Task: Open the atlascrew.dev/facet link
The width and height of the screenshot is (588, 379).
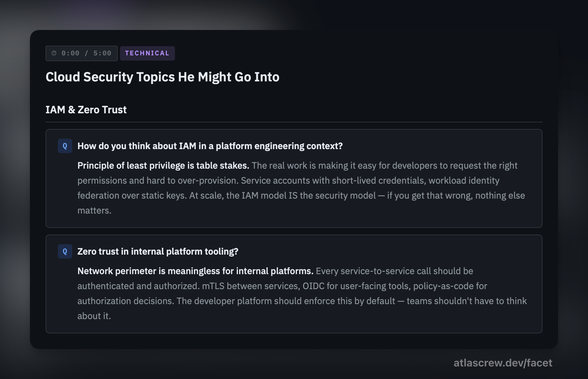Action: [503, 363]
